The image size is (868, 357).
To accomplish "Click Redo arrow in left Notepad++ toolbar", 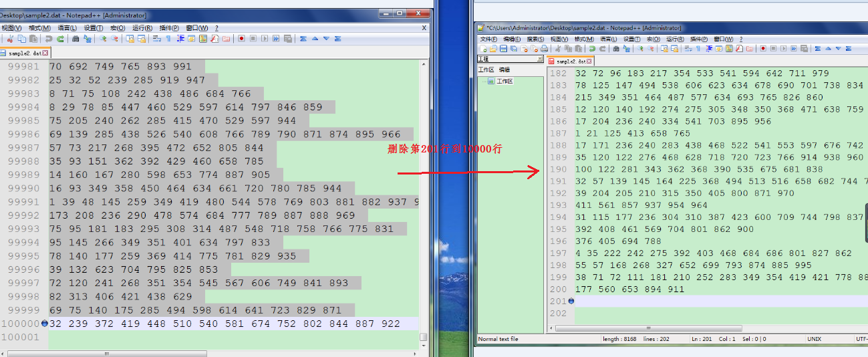I will click(x=60, y=39).
